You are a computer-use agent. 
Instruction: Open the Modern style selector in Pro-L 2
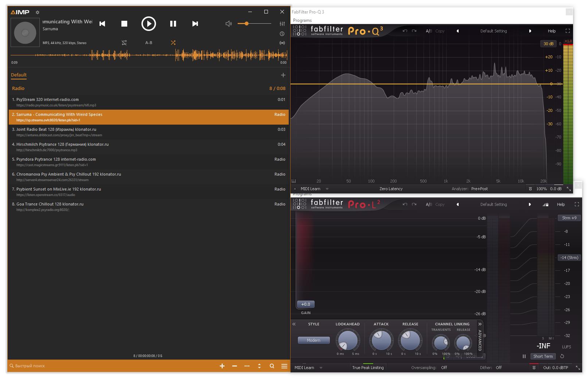(x=314, y=340)
